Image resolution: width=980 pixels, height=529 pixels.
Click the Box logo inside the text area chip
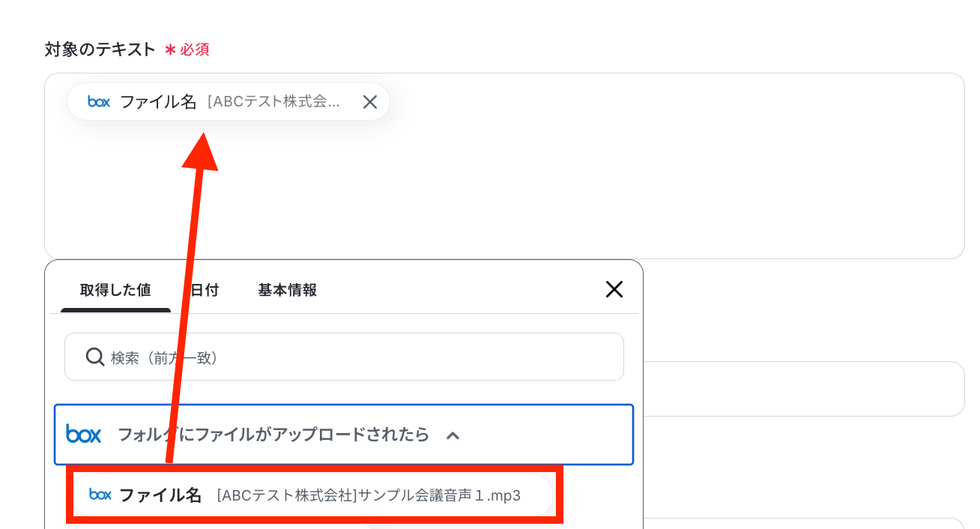click(x=99, y=102)
